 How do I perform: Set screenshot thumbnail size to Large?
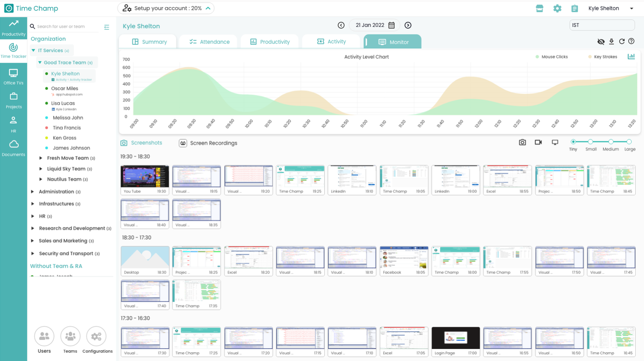click(x=629, y=141)
